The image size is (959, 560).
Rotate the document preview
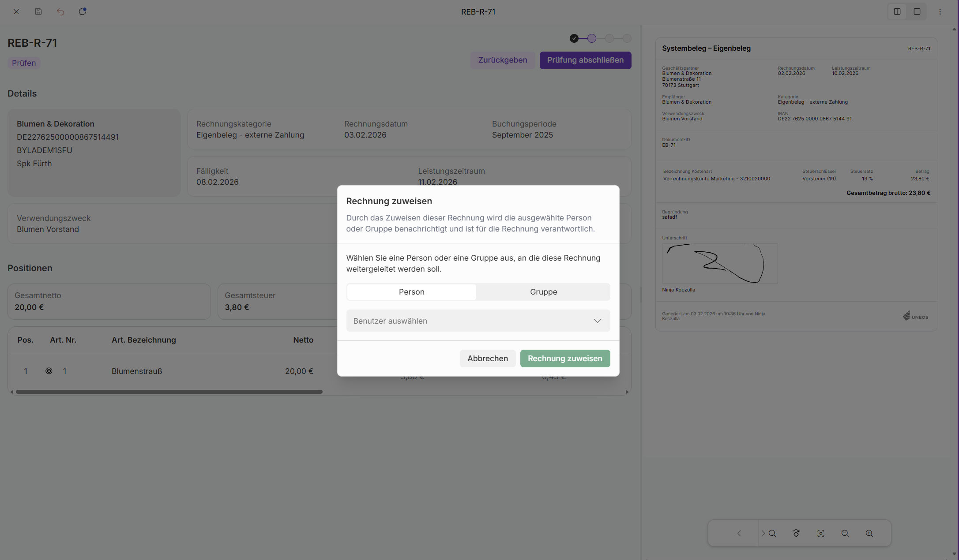796,533
